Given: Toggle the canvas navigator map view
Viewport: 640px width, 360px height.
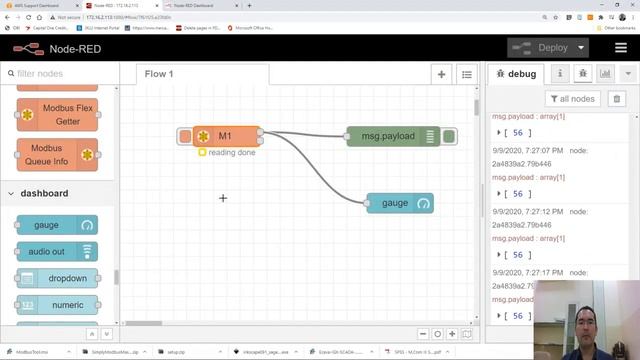Looking at the screenshot, I should pos(467,334).
